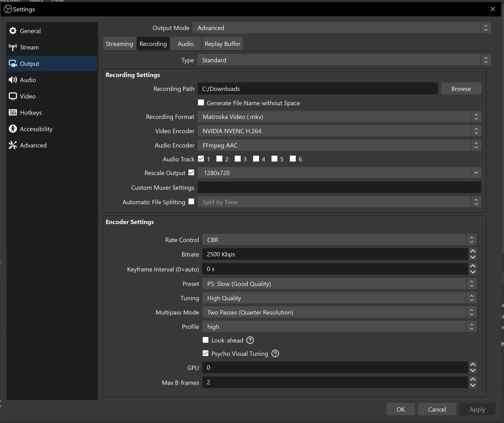Open General settings gear icon
This screenshot has width=504, height=423.
13,31
